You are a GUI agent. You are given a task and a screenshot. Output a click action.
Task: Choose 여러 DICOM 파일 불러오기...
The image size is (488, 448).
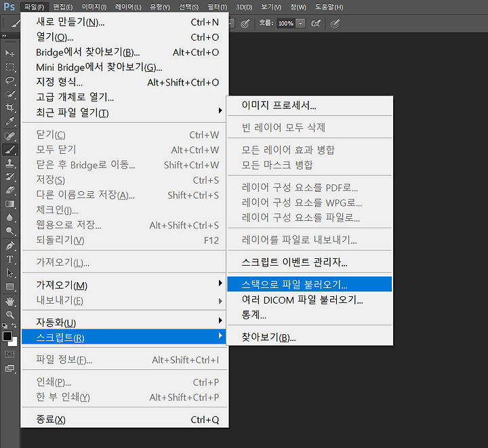309,300
